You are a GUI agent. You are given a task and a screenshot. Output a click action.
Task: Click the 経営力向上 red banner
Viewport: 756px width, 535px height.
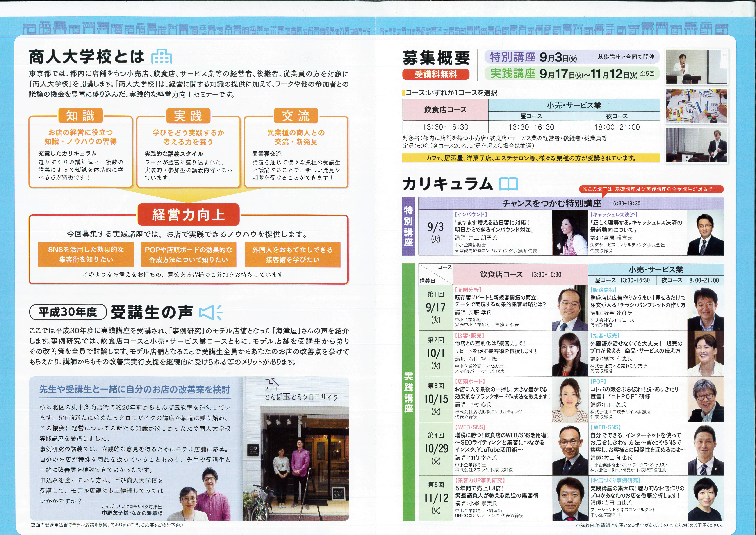188,215
